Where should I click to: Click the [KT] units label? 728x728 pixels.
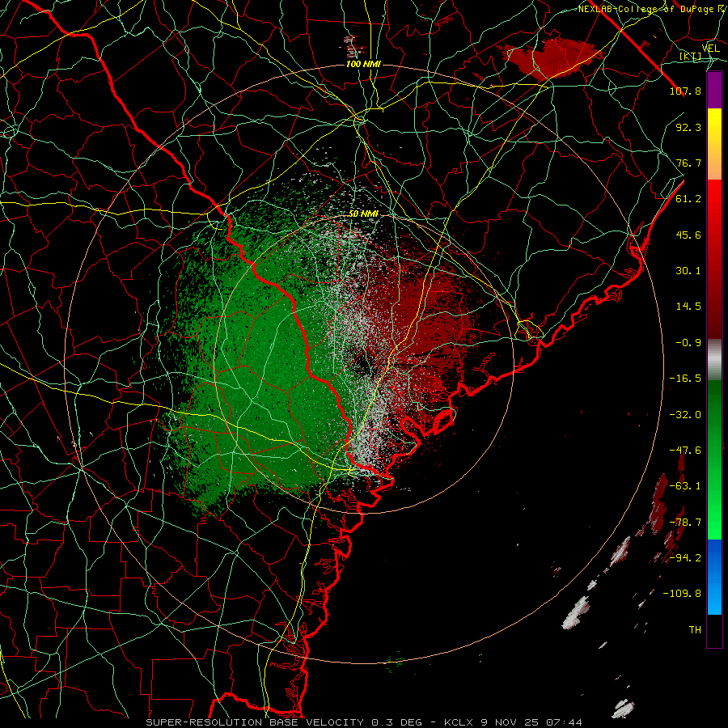point(691,57)
